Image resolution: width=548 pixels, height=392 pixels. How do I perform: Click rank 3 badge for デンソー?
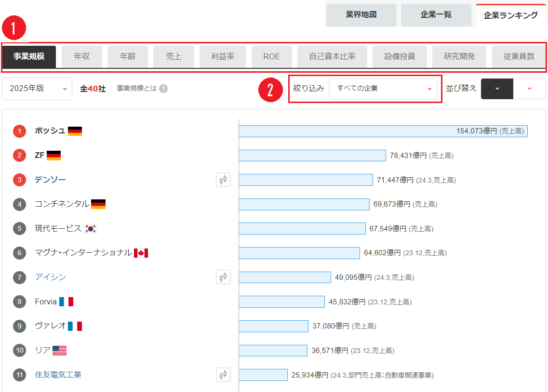(20, 180)
